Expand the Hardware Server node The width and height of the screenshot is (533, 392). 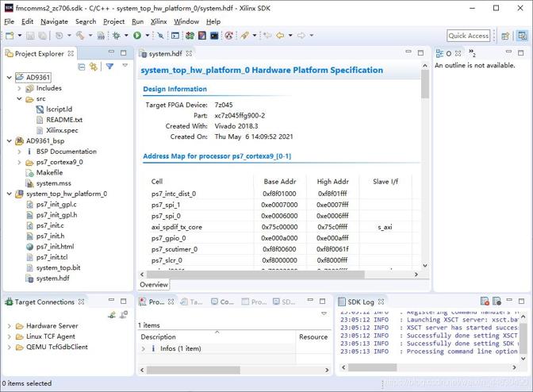coord(10,325)
